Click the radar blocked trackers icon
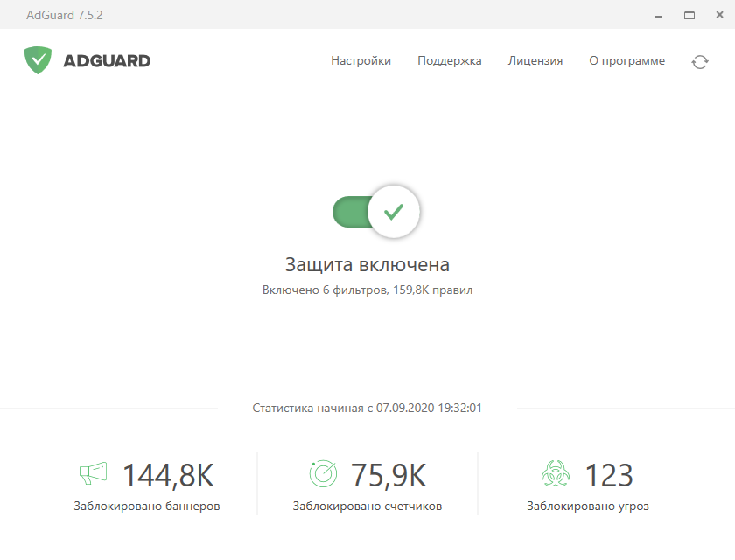Image resolution: width=735 pixels, height=560 pixels. pos(323,473)
